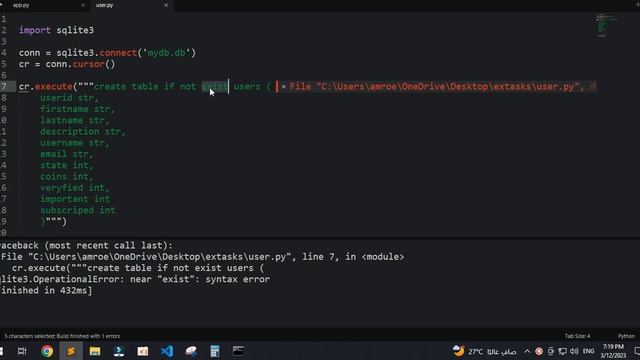Image resolution: width=640 pixels, height=360 pixels.
Task: Switch input language from ENG
Action: (x=589, y=351)
